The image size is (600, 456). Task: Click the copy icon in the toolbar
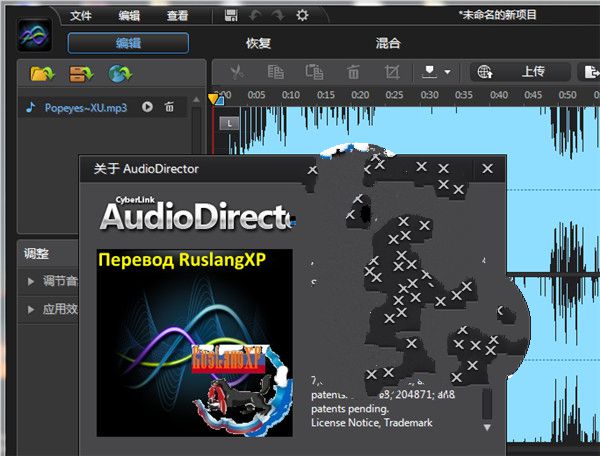click(276, 72)
